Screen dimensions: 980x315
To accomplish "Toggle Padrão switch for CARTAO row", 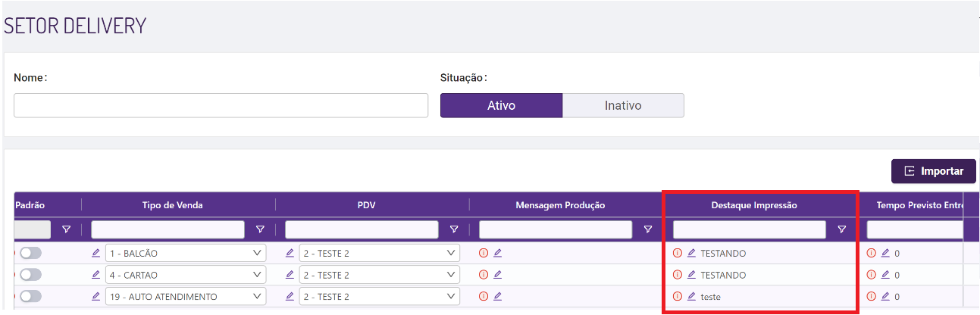I will [30, 275].
